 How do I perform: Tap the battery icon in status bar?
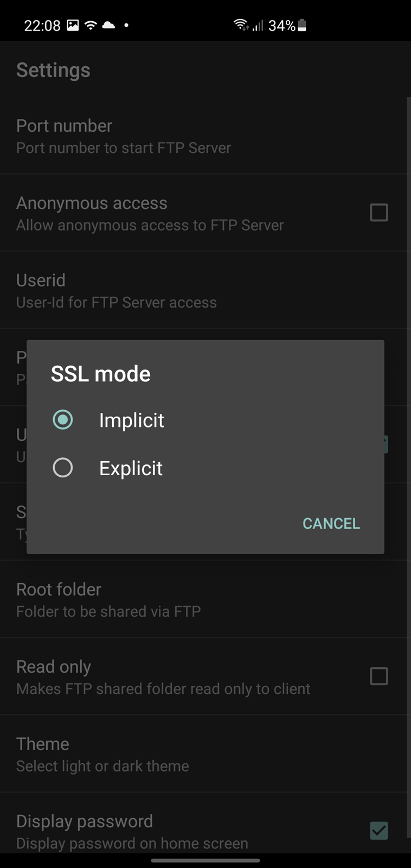[302, 25]
